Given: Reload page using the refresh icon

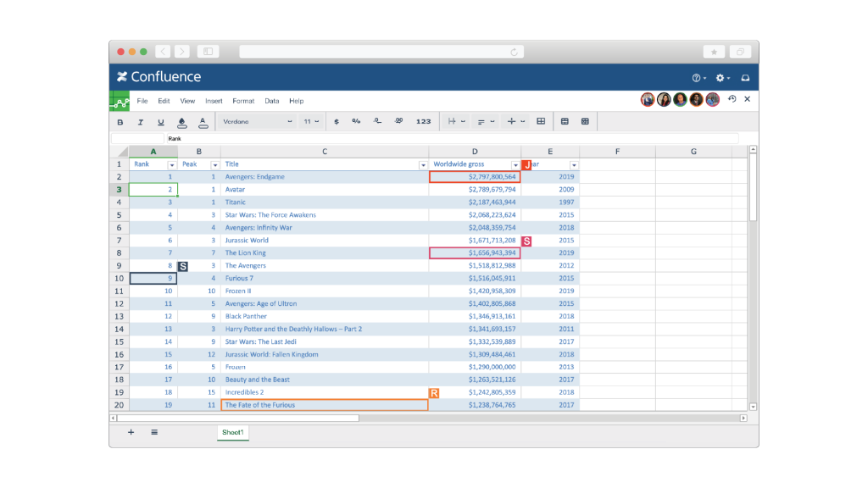Looking at the screenshot, I should point(515,52).
